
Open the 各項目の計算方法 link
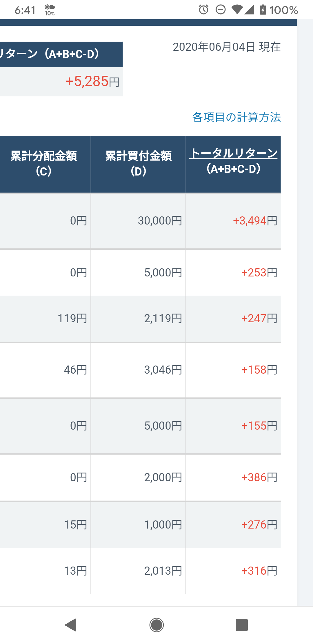click(x=236, y=117)
